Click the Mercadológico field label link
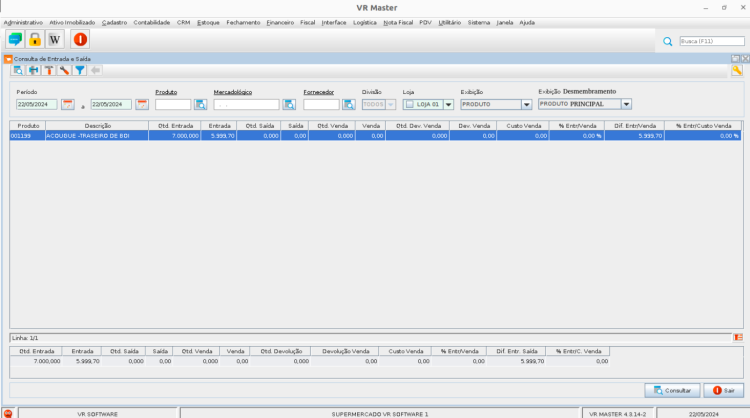 232,92
